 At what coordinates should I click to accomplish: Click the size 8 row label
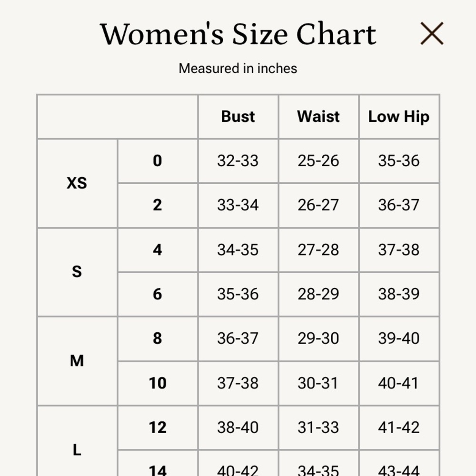pos(157,338)
